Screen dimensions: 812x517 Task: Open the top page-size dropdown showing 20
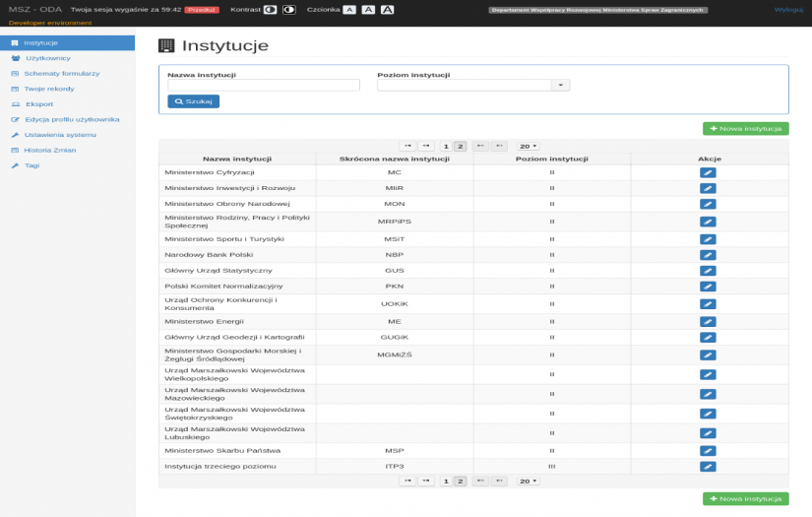(x=528, y=146)
